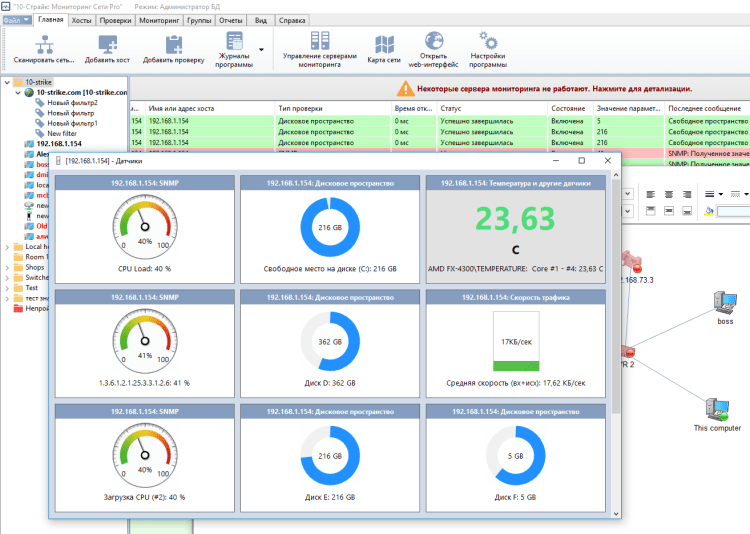This screenshot has width=750, height=534.
Task: Click Открыть web-интерфейс globe icon
Action: click(x=434, y=41)
